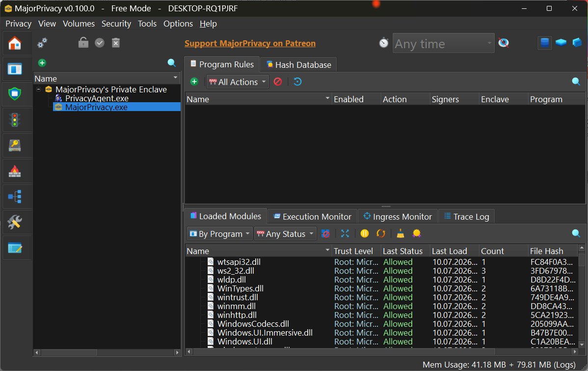Open the Help menu
This screenshot has height=371, width=588.
(x=208, y=24)
